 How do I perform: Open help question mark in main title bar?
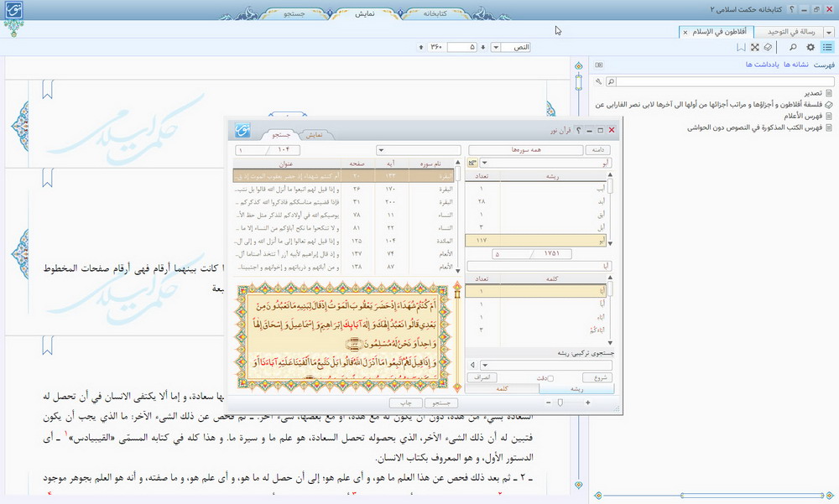click(792, 9)
